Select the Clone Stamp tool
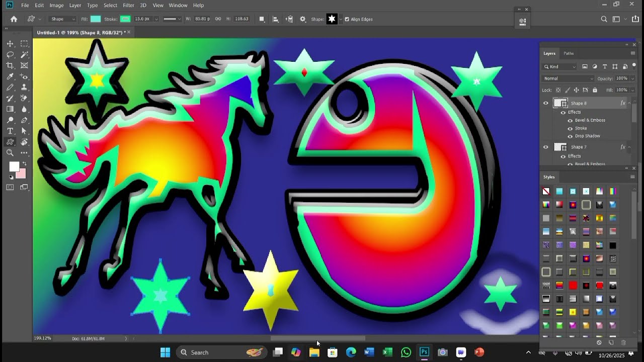This screenshot has height=362, width=644. [x=24, y=87]
